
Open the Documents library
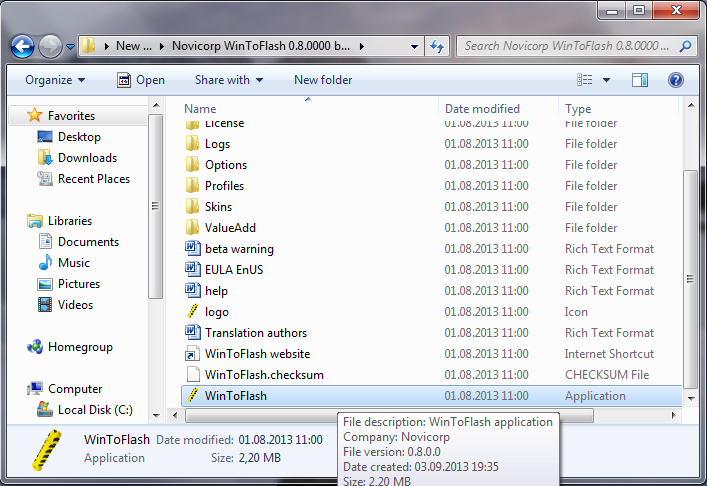point(88,242)
